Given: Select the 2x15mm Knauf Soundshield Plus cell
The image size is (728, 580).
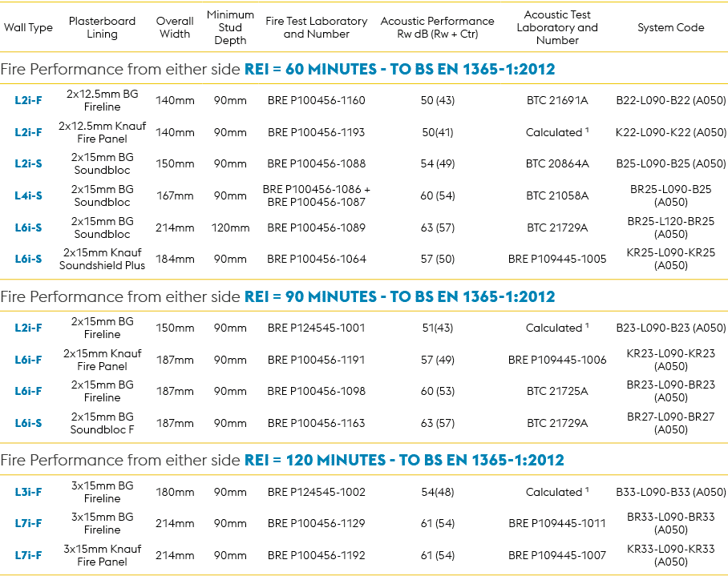Looking at the screenshot, I should 102,259.
